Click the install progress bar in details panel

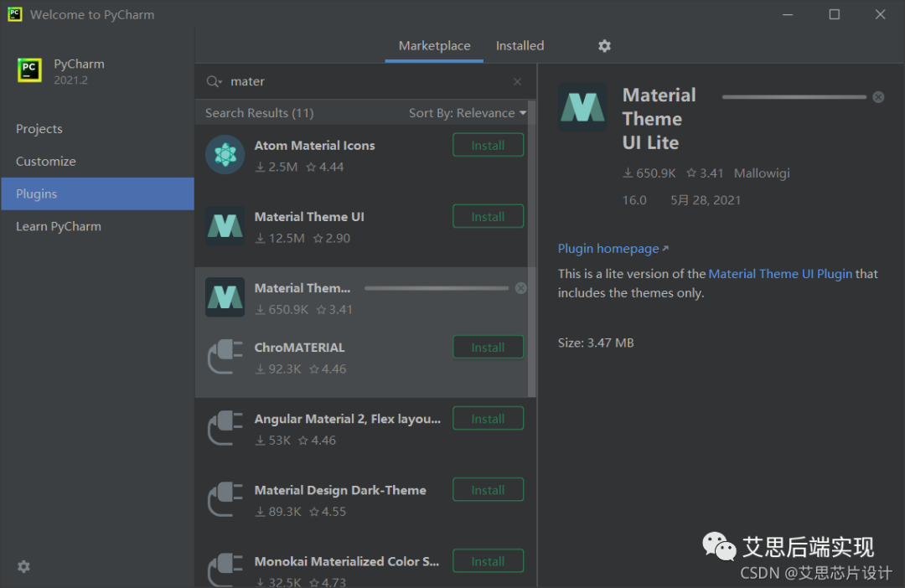[794, 97]
